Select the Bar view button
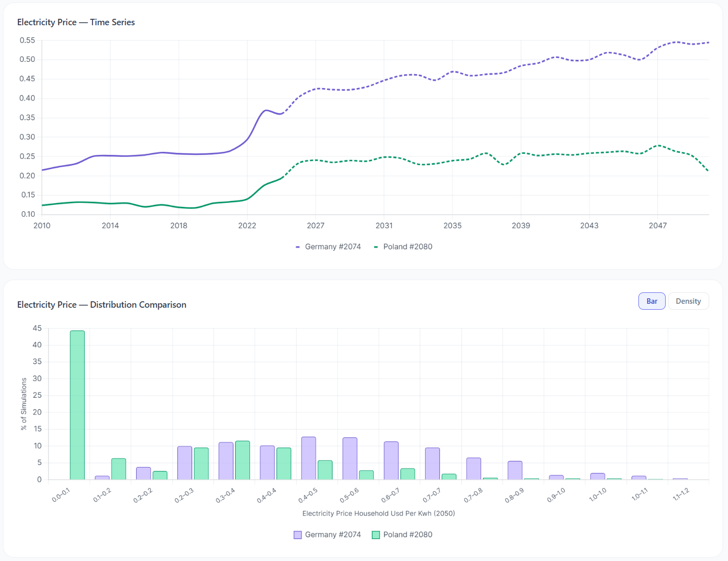 point(652,301)
